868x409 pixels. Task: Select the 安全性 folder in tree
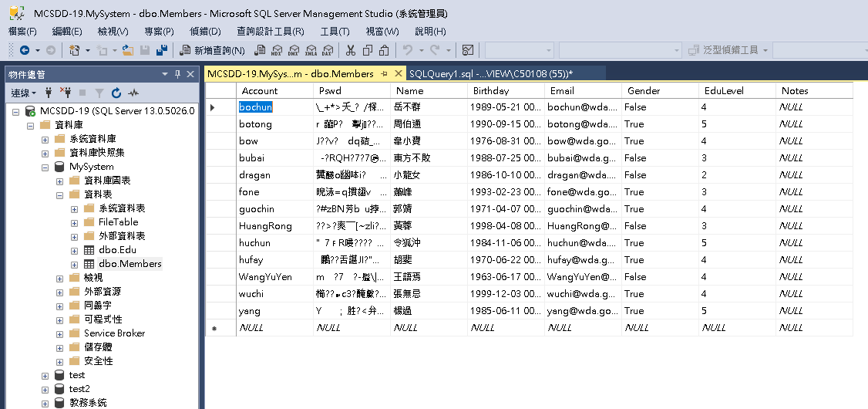point(99,361)
